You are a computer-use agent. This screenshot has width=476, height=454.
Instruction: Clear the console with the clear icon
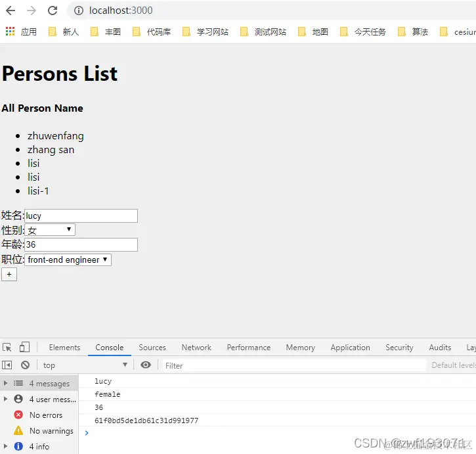(25, 365)
